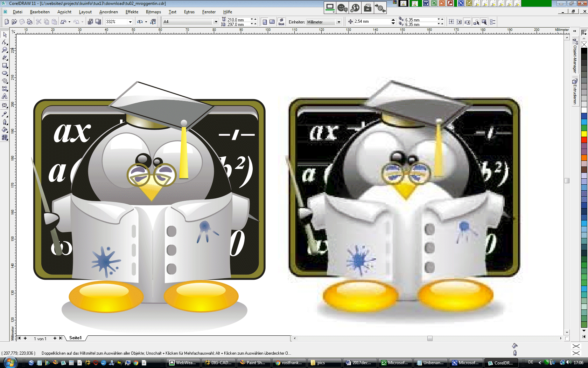This screenshot has width=588, height=368.
Task: Select the Fill bucket tool
Action: pyautogui.click(x=5, y=130)
